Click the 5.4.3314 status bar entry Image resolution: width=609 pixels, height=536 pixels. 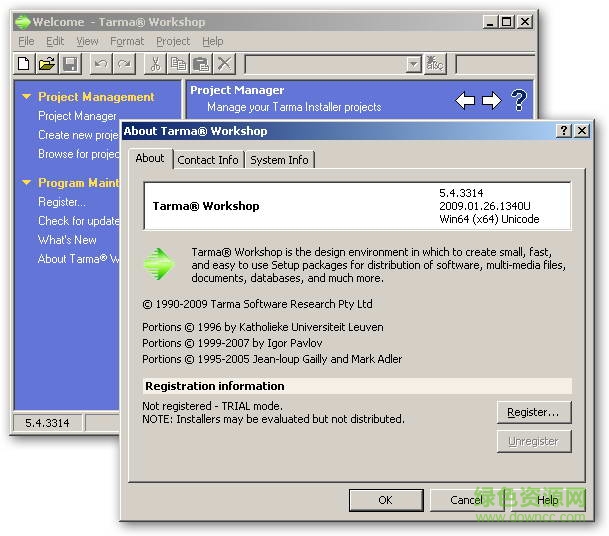[x=47, y=423]
